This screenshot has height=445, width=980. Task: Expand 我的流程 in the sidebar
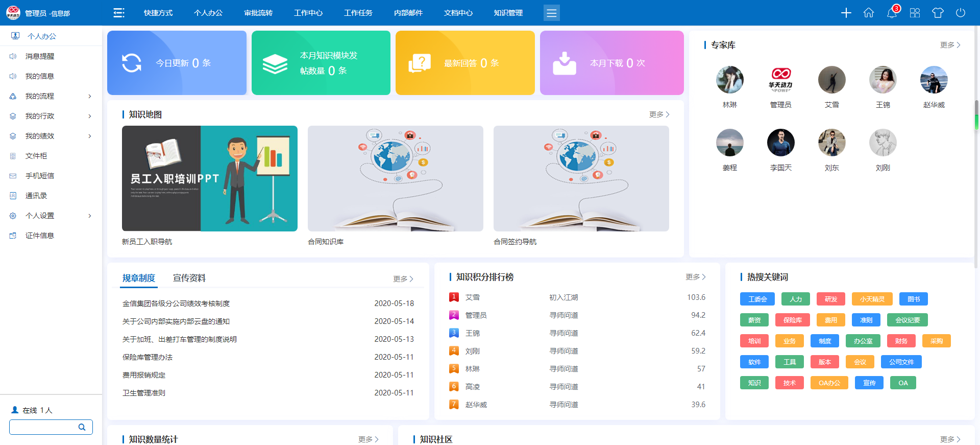tap(50, 96)
